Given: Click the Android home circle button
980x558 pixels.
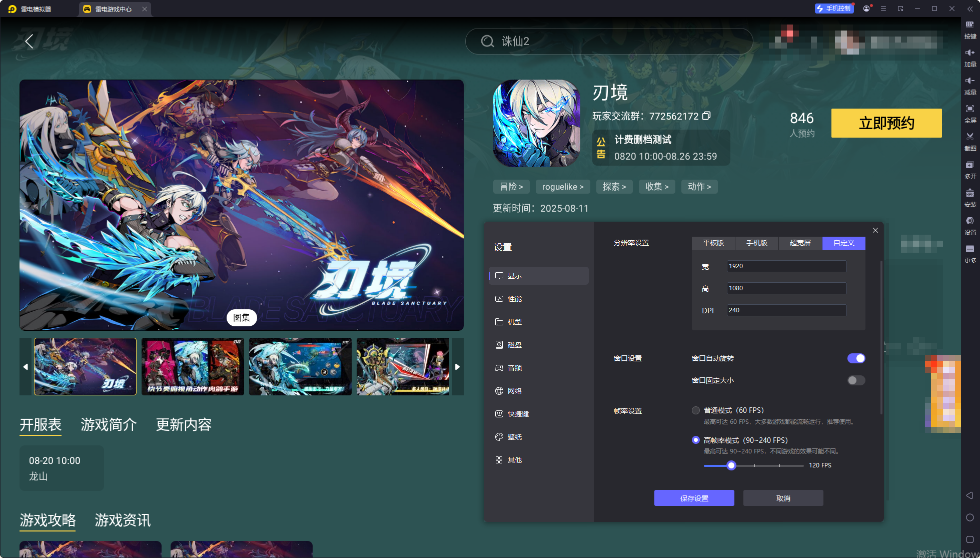Looking at the screenshot, I should click(969, 517).
